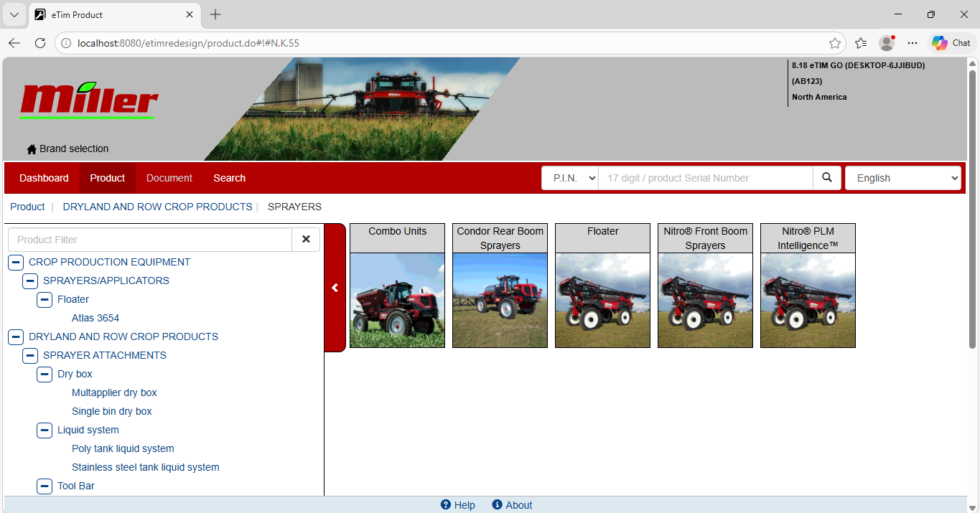Open the P.I.N. search type dropdown
The image size is (980, 513).
click(570, 178)
